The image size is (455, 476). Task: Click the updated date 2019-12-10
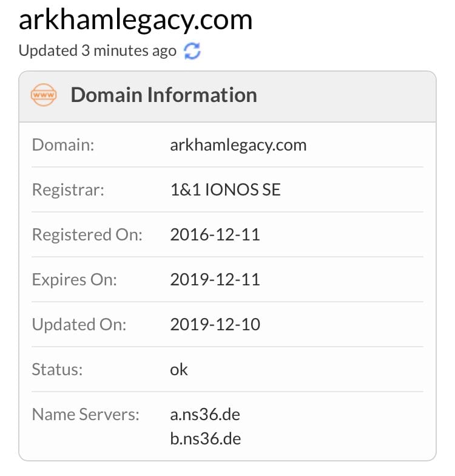pyautogui.click(x=215, y=324)
